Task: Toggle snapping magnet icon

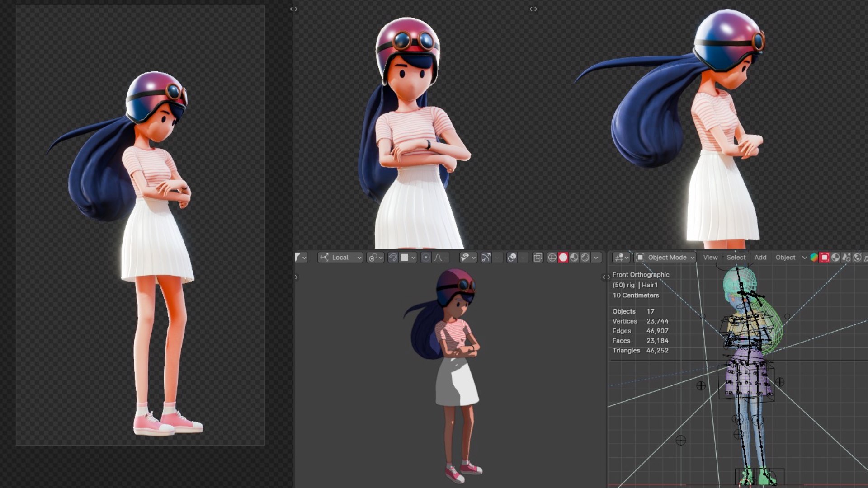Action: pos(393,258)
